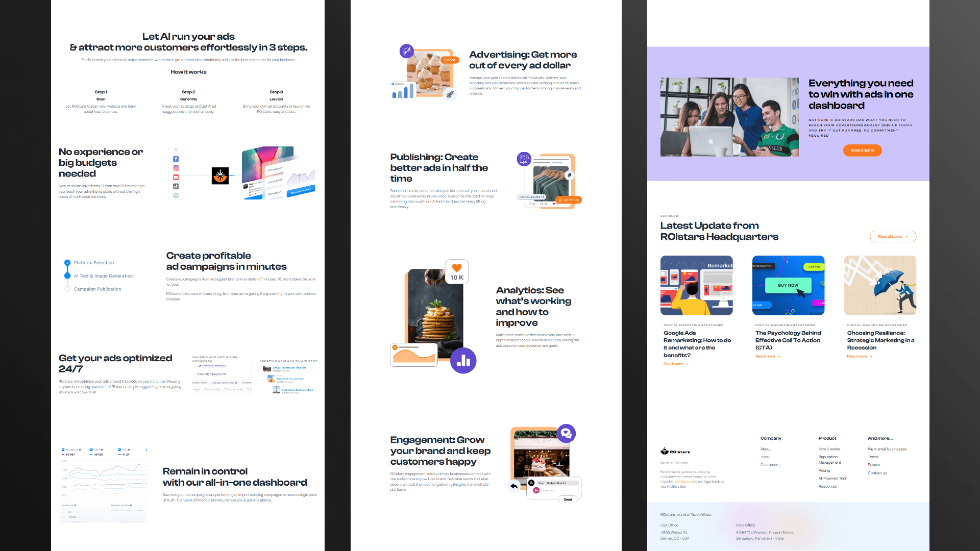This screenshot has height=551, width=980.
Task: Click the YouTube icon in channel list
Action: [176, 178]
